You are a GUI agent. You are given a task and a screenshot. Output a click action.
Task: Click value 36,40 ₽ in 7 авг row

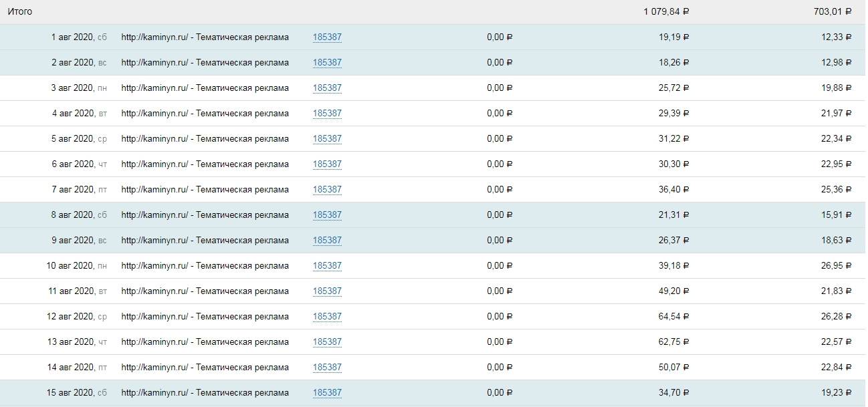click(673, 190)
